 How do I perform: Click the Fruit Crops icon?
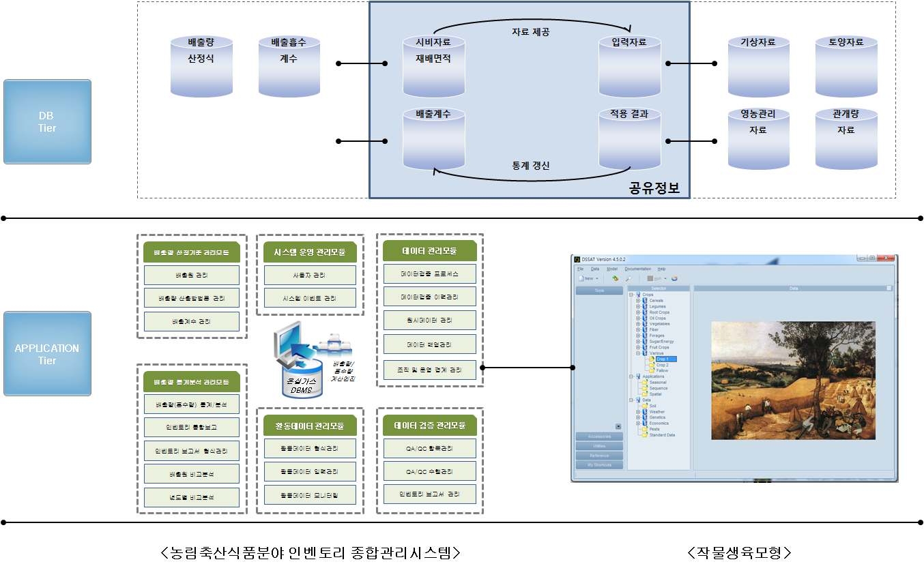point(645,347)
